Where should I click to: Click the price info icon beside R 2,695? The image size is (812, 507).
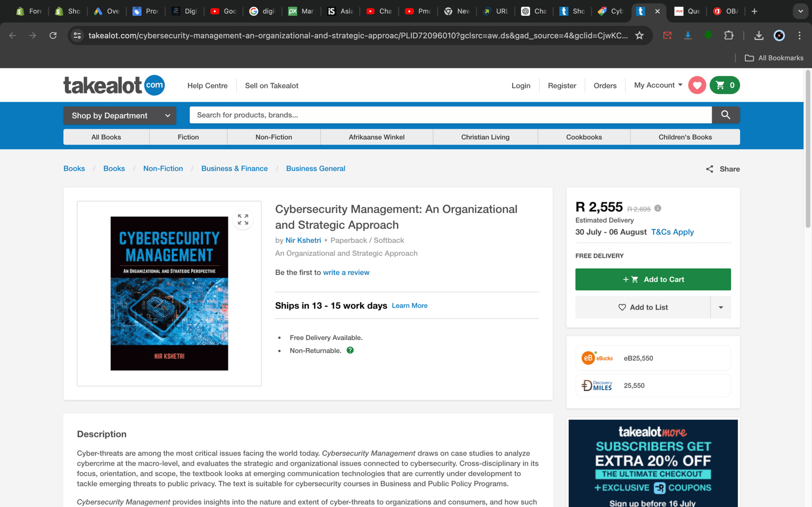[658, 208]
